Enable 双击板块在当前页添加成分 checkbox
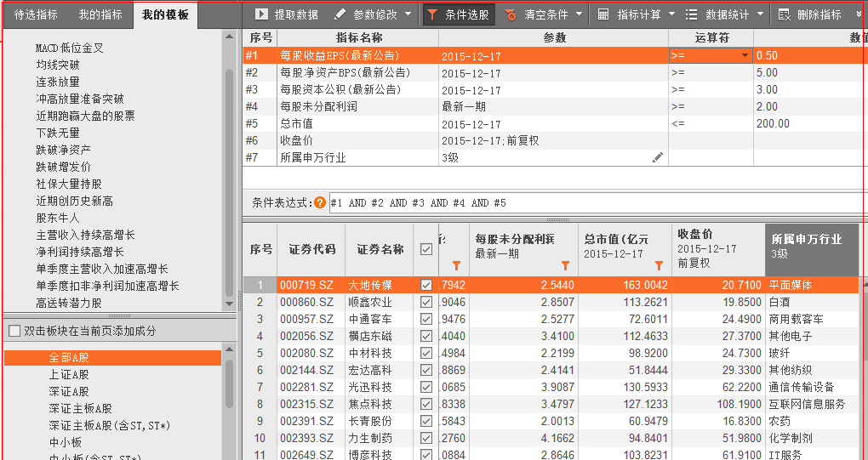Viewport: 868px width, 460px height. pos(14,331)
